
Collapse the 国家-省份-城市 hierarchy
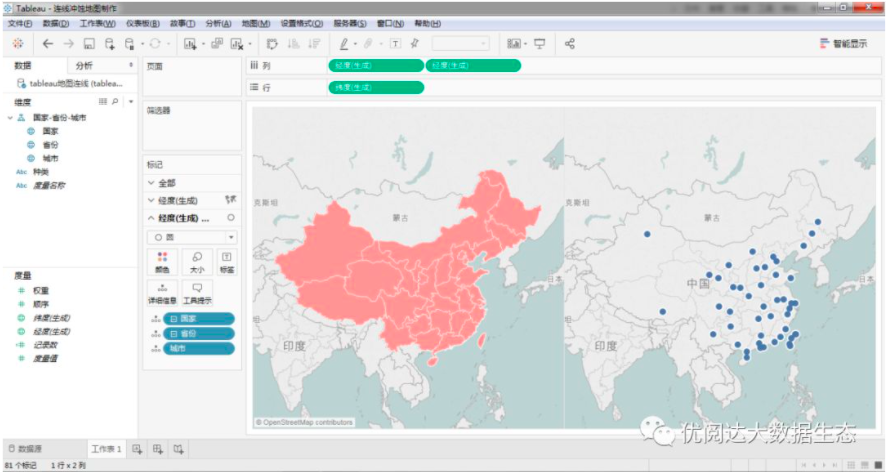pyautogui.click(x=10, y=117)
